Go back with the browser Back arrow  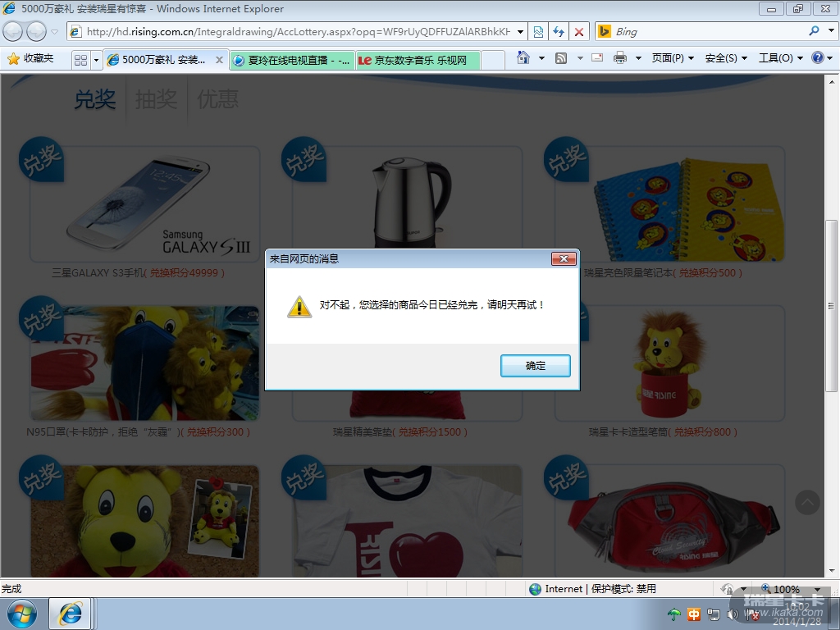point(13,32)
